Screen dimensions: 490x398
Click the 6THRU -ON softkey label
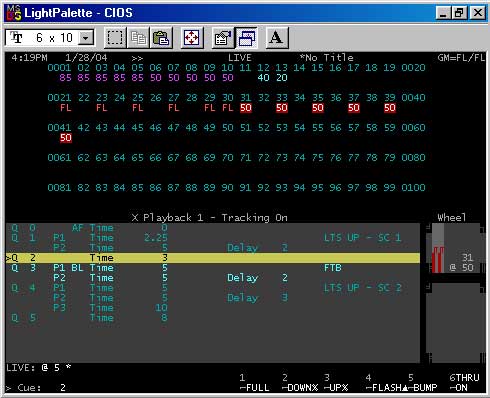(x=464, y=383)
